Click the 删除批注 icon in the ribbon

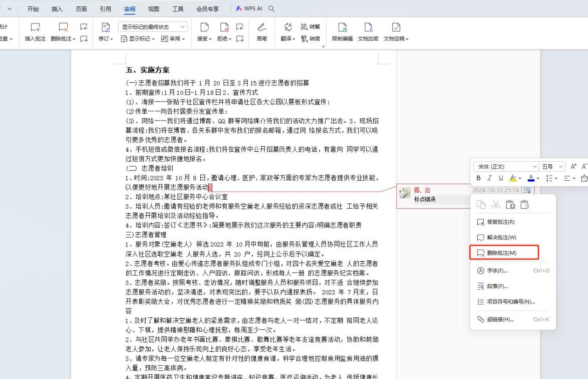(x=63, y=28)
